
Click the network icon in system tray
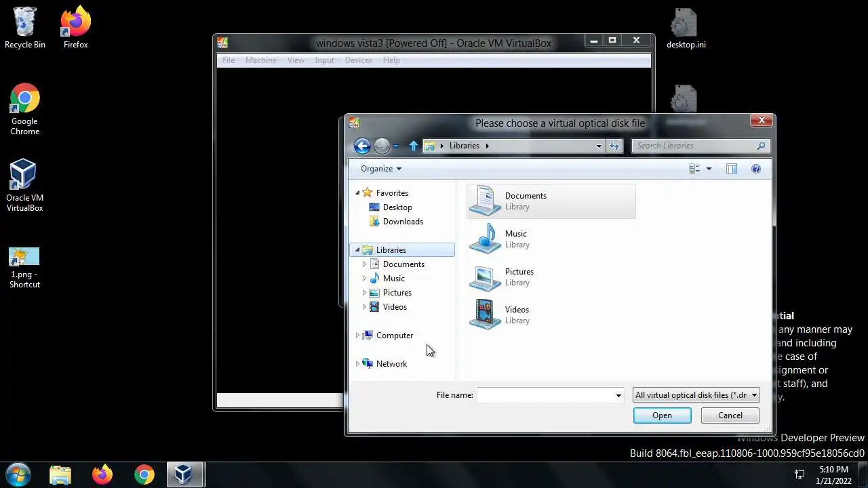800,474
